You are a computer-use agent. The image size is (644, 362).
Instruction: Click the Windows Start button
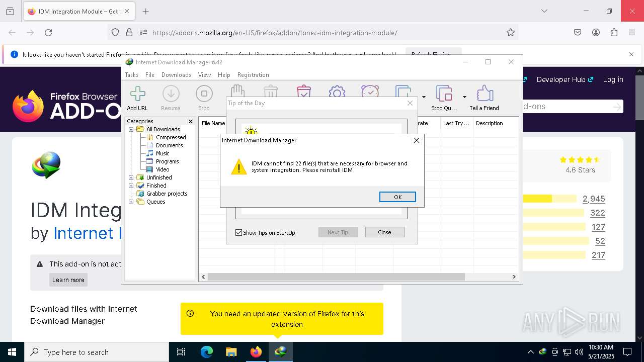12,352
